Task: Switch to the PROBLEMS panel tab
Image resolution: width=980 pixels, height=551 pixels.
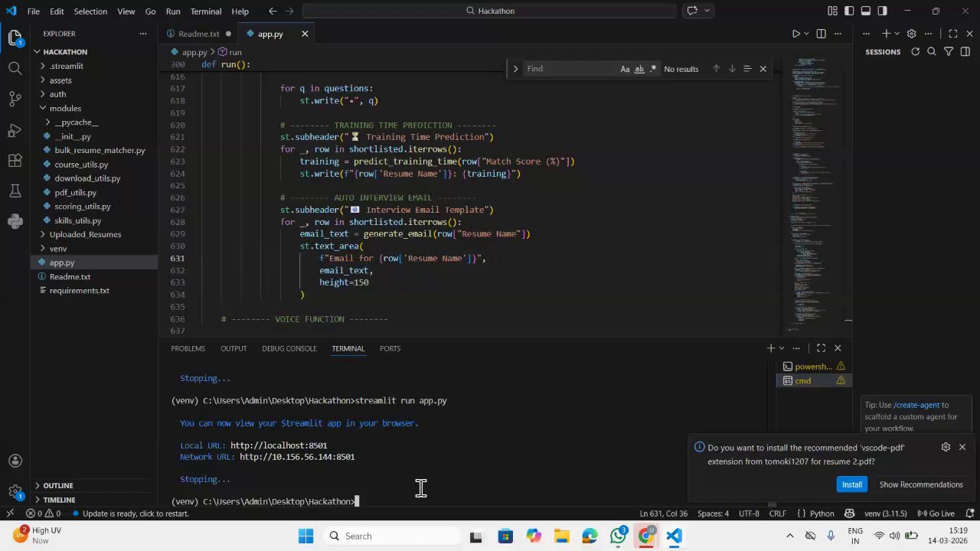Action: (188, 348)
